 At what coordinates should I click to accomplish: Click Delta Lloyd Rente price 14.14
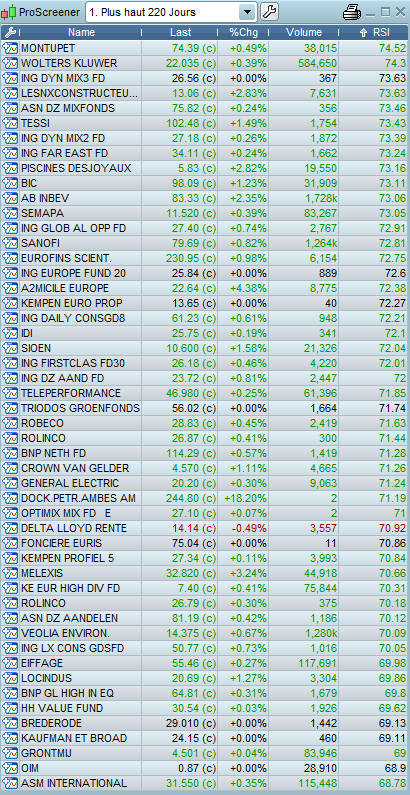tap(194, 528)
